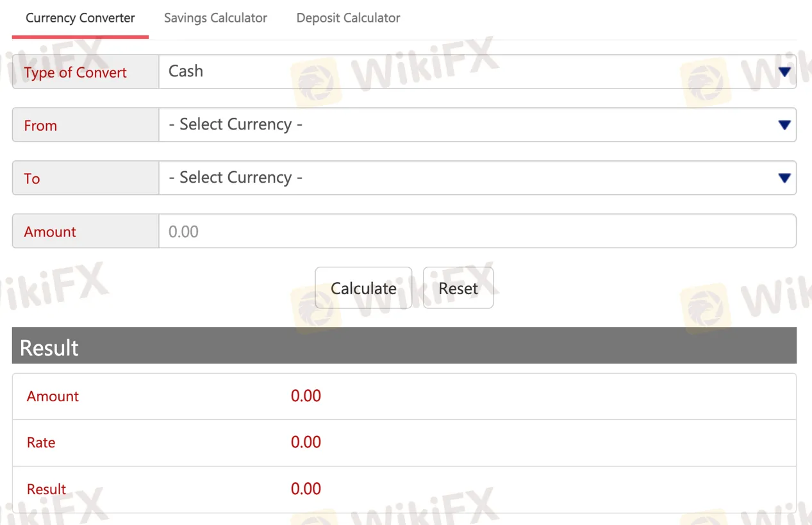Image resolution: width=812 pixels, height=525 pixels.
Task: Click the Type of Convert label
Action: [76, 72]
